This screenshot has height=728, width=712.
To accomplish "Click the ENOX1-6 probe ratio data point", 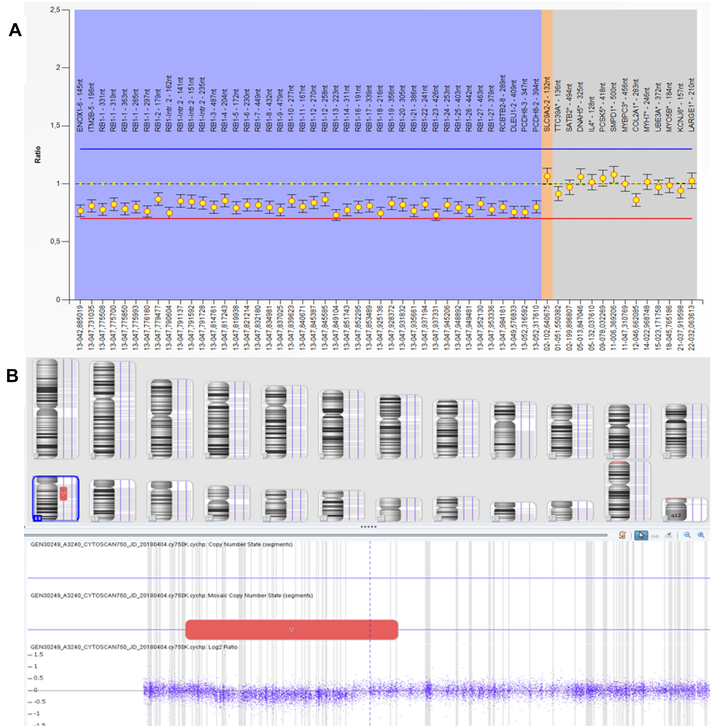I will (x=80, y=211).
